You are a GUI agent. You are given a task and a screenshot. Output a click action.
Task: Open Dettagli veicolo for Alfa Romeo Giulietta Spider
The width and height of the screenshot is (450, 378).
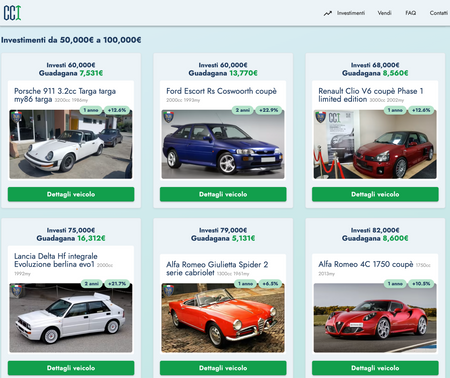coord(223,368)
